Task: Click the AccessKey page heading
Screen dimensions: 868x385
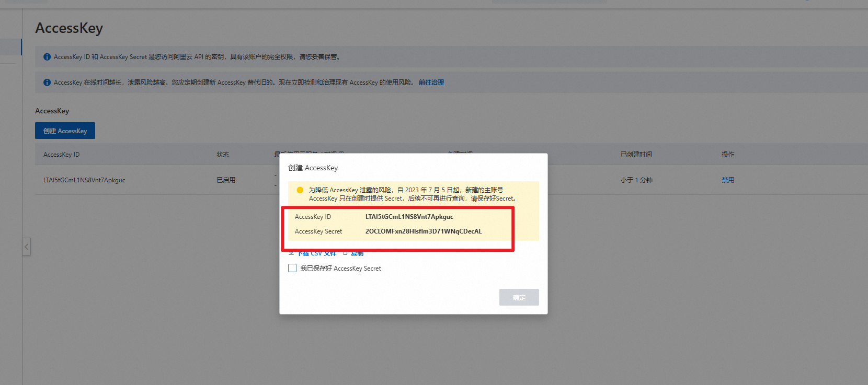Action: [x=69, y=28]
